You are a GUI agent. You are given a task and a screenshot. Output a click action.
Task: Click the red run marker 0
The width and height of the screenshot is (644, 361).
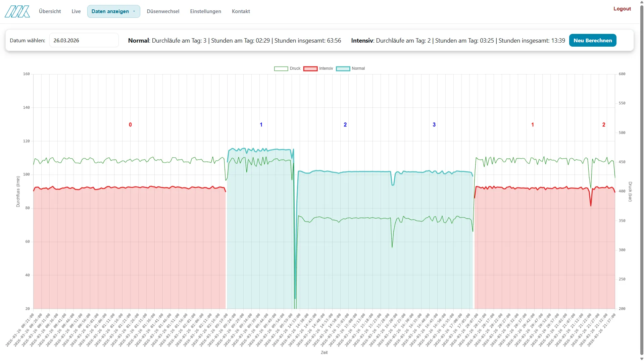coord(131,125)
